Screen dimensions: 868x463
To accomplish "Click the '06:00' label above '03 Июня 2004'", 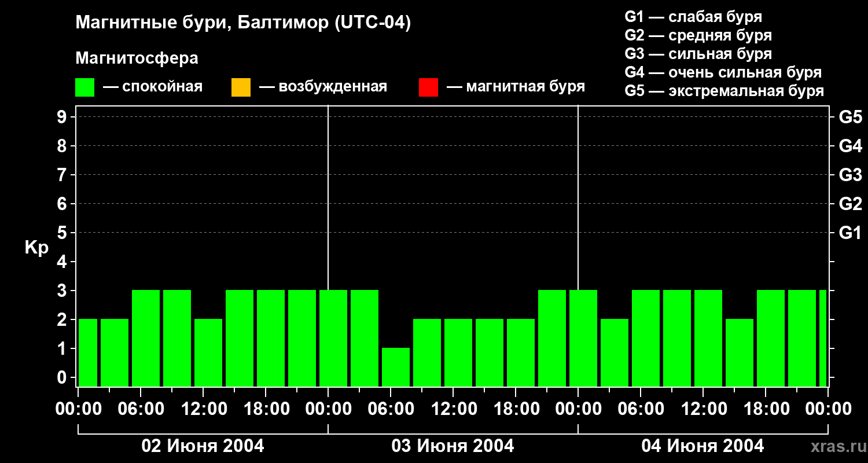I will click(391, 409).
